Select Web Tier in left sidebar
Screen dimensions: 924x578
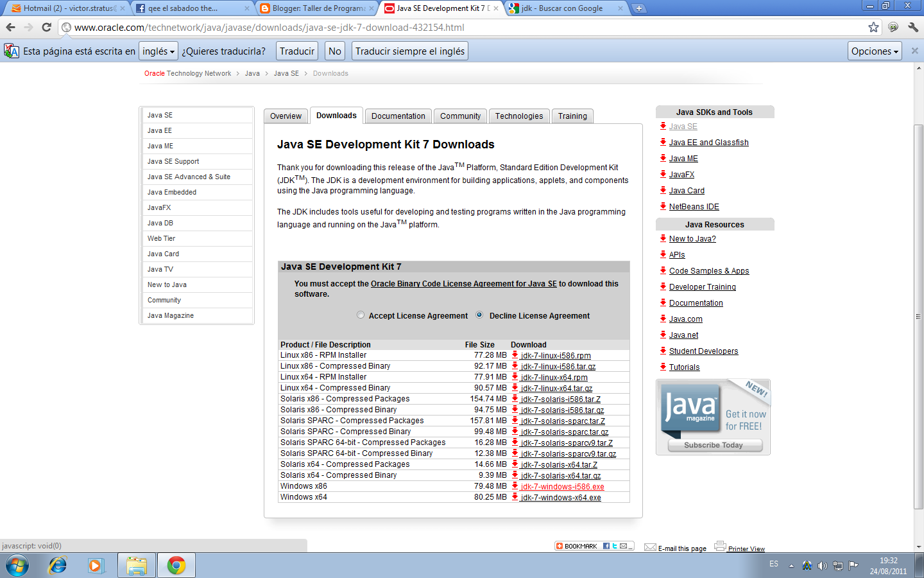[198, 238]
